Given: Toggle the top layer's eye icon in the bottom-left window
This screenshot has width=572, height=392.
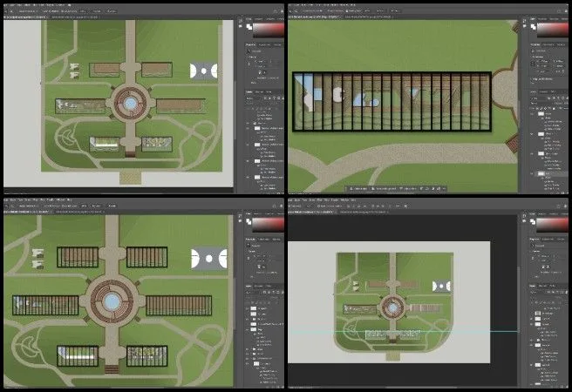Looking at the screenshot, I should tap(248, 308).
